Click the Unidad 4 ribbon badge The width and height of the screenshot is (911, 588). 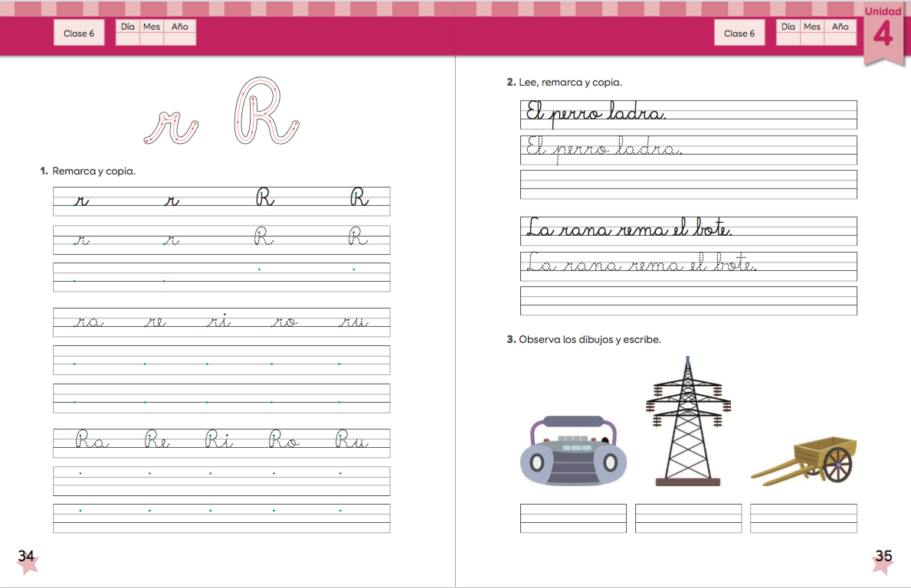coord(883,31)
